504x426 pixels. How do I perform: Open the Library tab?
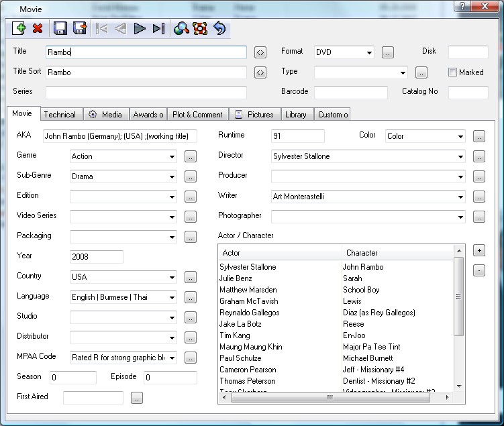point(296,115)
